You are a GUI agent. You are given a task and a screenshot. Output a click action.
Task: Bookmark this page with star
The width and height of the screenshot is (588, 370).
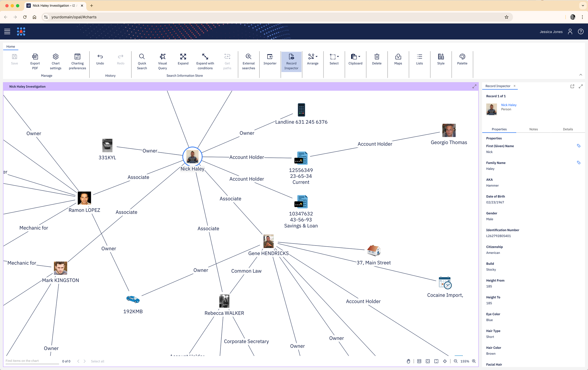506,17
